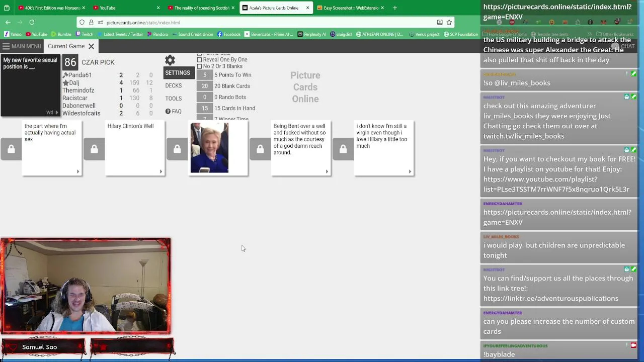This screenshot has width=644, height=362.
Task: Open the Latest Tweets / Twitter bookmark
Action: (120, 34)
